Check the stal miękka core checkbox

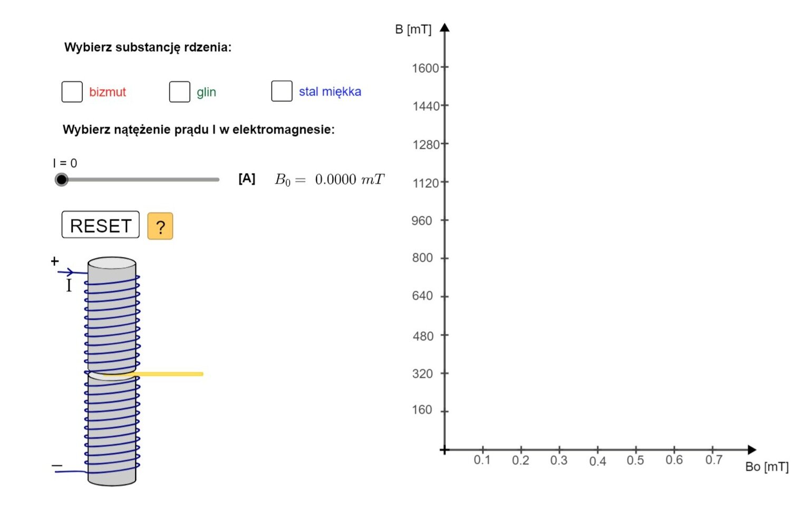[x=282, y=91]
